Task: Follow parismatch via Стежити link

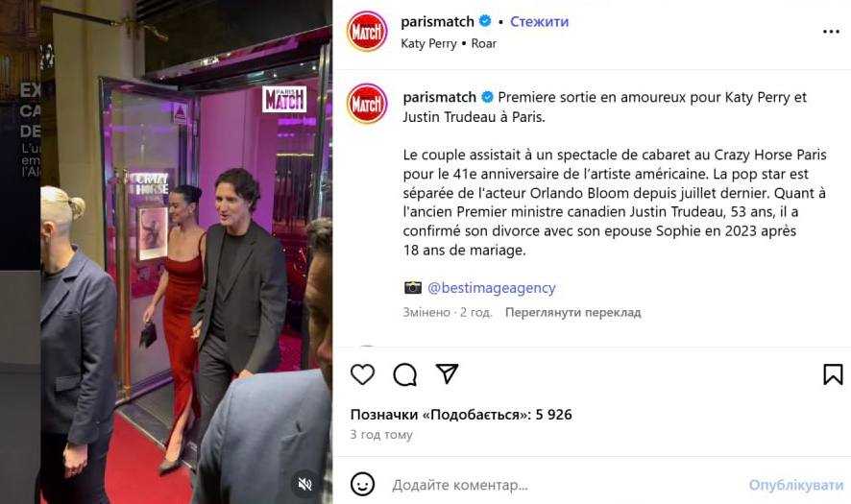Action: pos(540,22)
